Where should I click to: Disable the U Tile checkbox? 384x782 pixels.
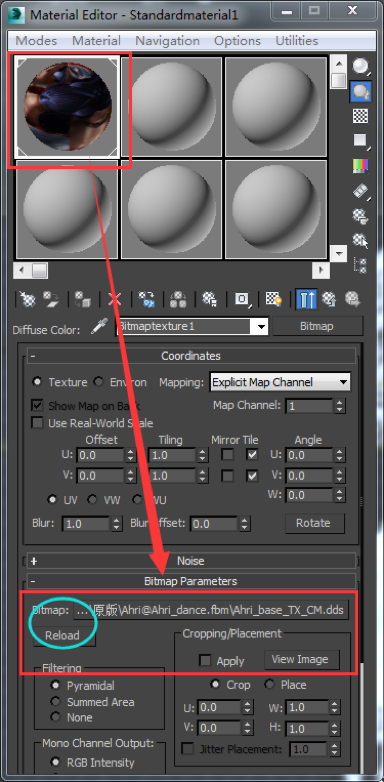tap(253, 455)
